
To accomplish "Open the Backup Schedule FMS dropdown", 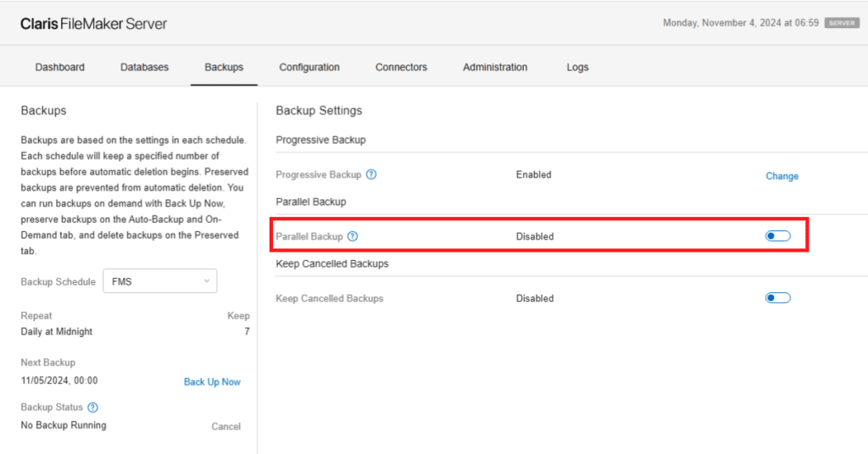I will pyautogui.click(x=160, y=281).
